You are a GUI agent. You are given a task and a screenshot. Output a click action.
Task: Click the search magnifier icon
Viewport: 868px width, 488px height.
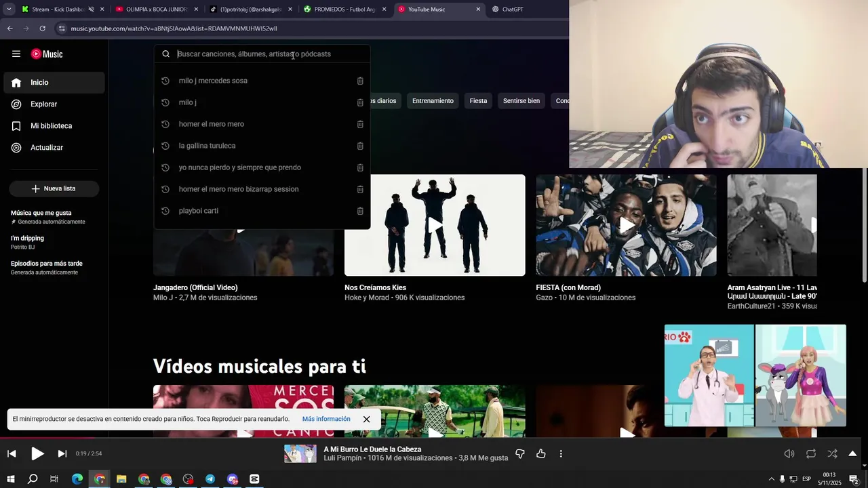pyautogui.click(x=165, y=54)
